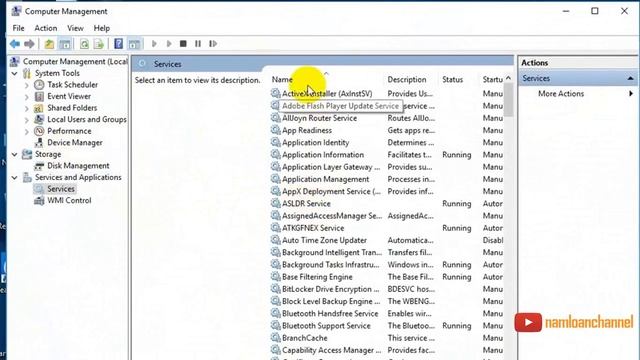Click the Export List toolbar icon
The width and height of the screenshot is (640, 360).
pos(99,44)
